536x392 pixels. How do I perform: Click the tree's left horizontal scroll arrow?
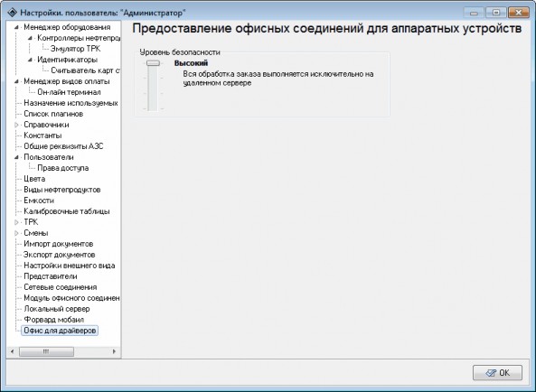point(13,351)
